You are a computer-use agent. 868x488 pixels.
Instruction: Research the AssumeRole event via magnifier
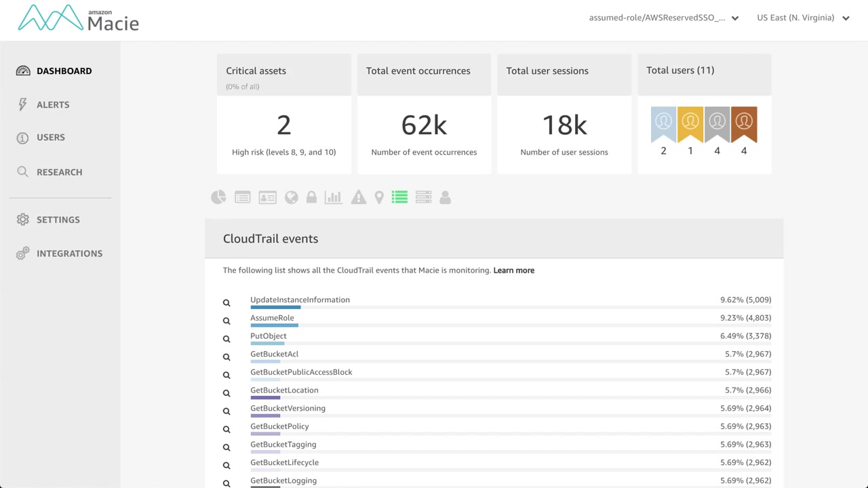[226, 321]
